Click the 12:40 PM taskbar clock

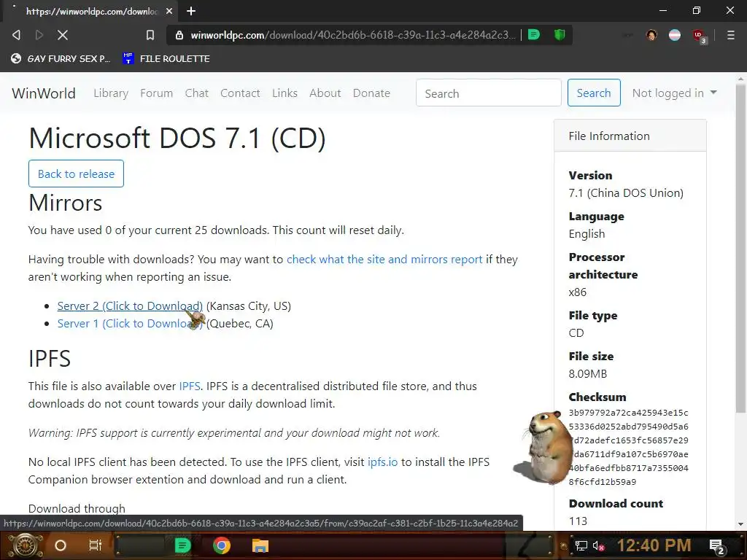click(654, 545)
